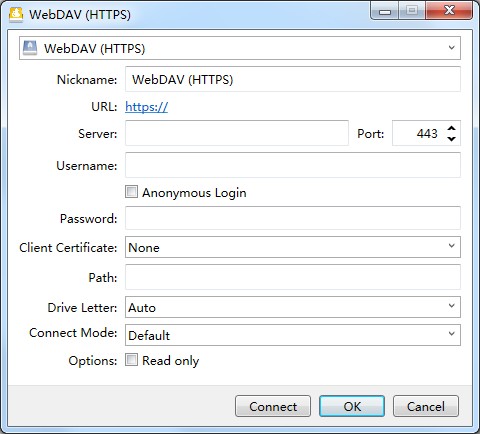Click the Cancel button
The image size is (480, 434).
pos(426,406)
